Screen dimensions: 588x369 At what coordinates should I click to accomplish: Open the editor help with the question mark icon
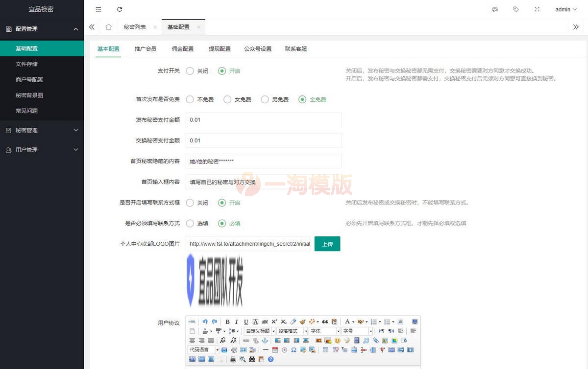click(x=270, y=359)
